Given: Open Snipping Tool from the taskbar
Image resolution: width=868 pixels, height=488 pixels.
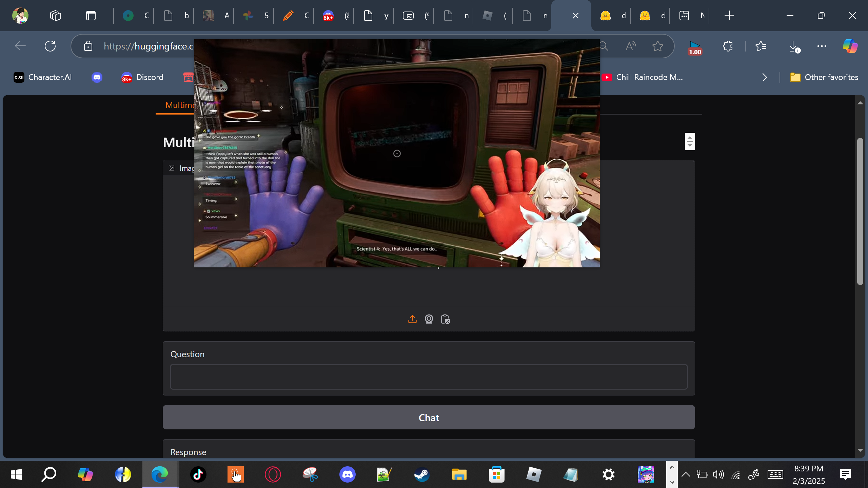Looking at the screenshot, I should coord(310,474).
